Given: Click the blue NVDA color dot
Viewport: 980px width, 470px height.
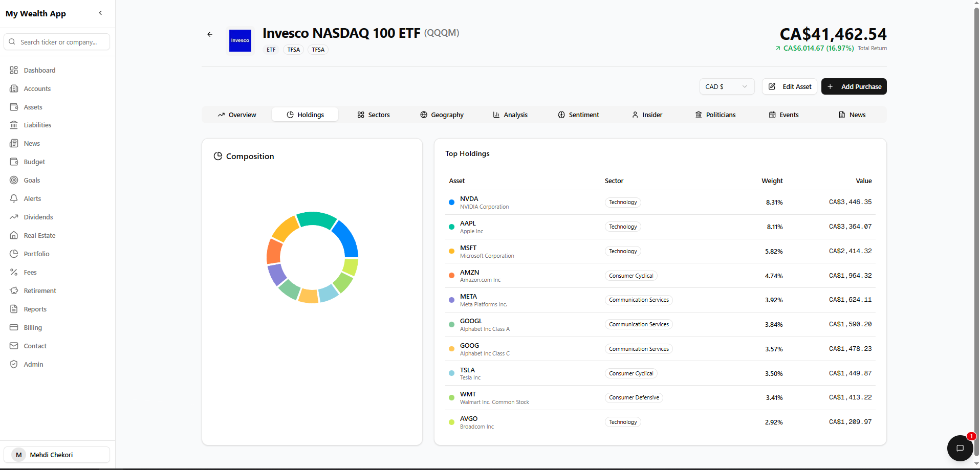Looking at the screenshot, I should pos(451,203).
